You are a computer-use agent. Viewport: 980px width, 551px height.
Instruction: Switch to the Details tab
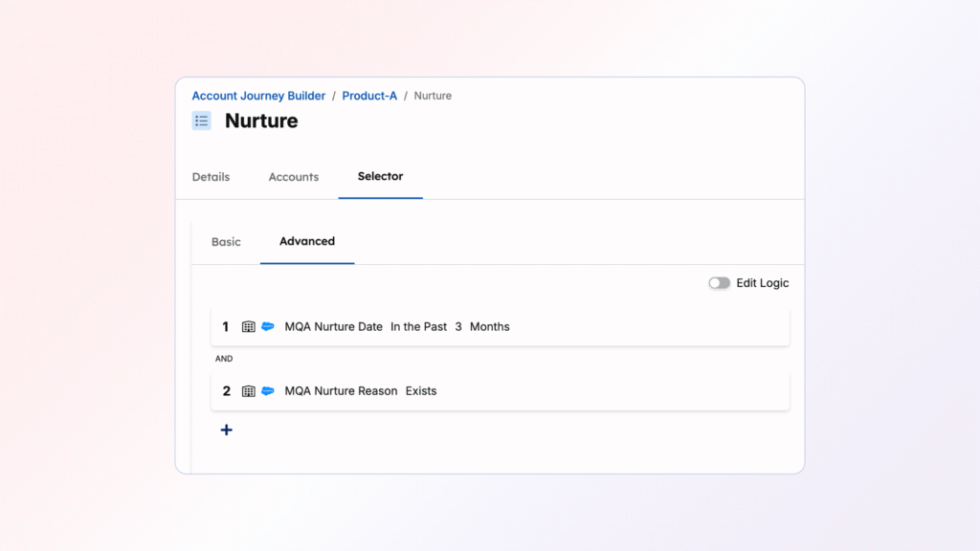[211, 177]
